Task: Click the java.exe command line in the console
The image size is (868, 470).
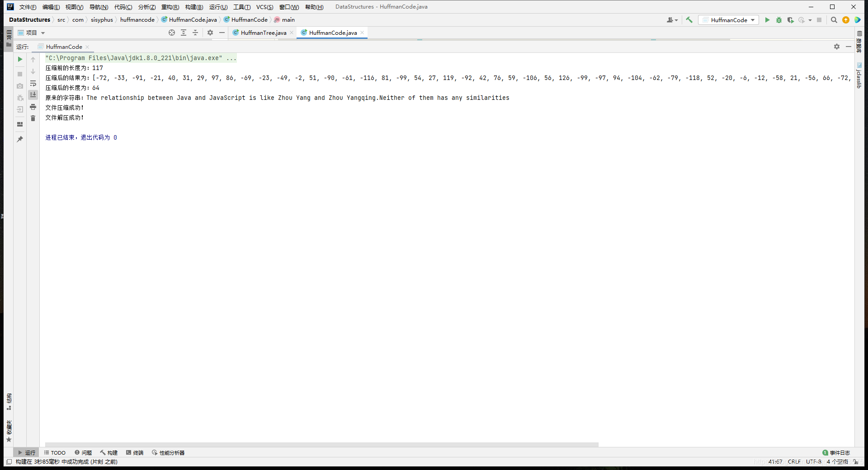Action: [x=140, y=58]
